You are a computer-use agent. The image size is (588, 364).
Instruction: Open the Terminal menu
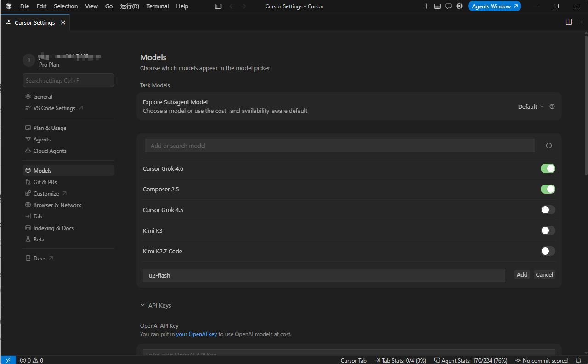point(158,6)
